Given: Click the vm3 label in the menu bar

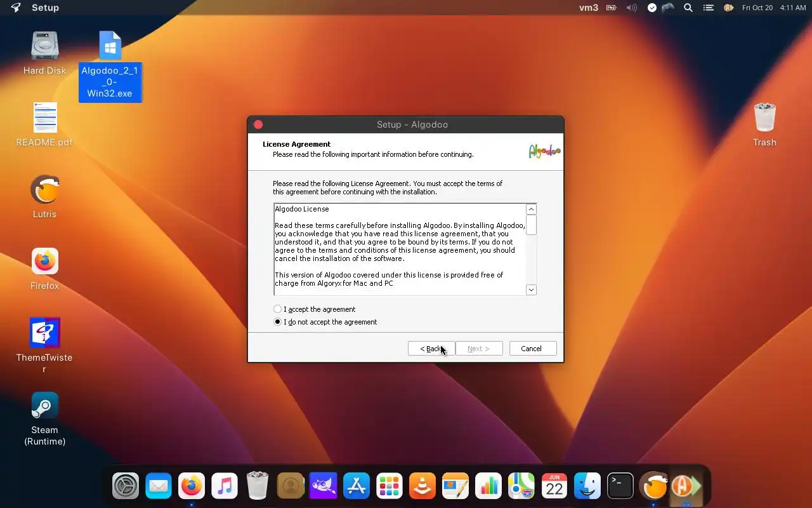Looking at the screenshot, I should [x=589, y=8].
